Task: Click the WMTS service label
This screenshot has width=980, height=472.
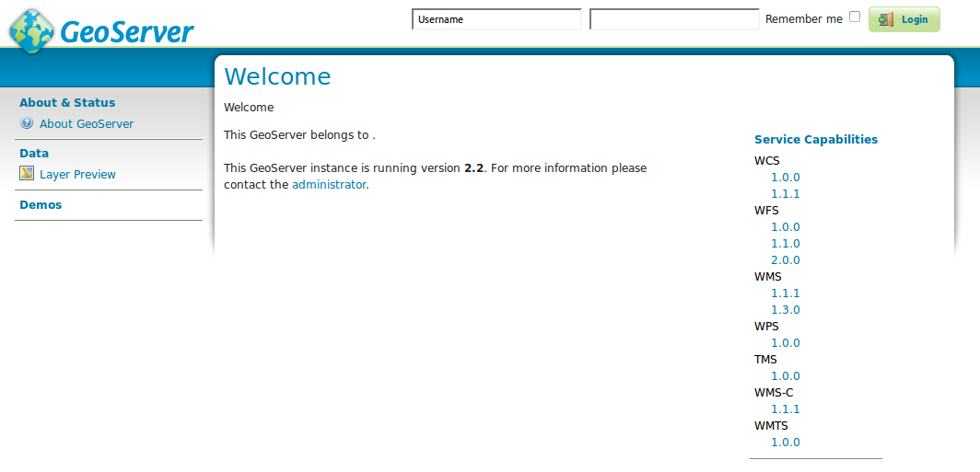Action: [771, 426]
